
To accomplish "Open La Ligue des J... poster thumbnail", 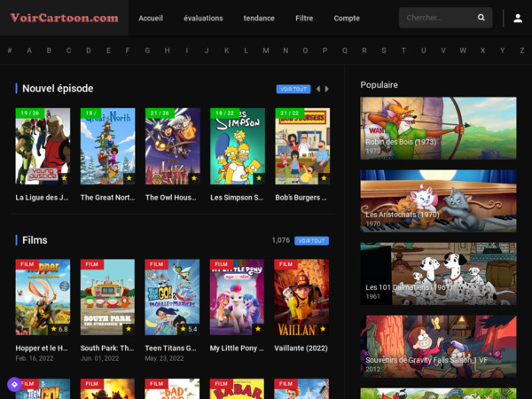I will click(x=43, y=146).
